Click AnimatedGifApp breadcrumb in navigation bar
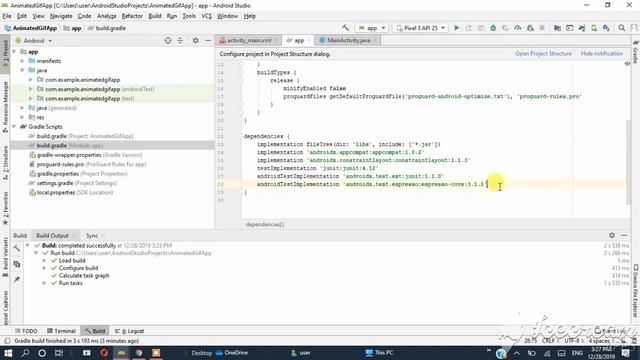Image resolution: width=640 pixels, height=360 pixels. coord(31,28)
